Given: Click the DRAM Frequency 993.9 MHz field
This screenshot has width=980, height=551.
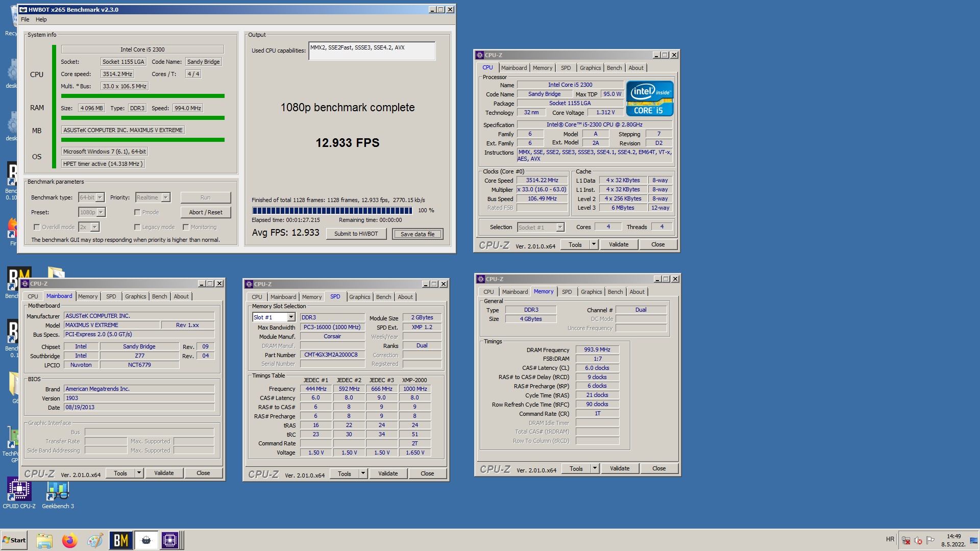Looking at the screenshot, I should [597, 349].
